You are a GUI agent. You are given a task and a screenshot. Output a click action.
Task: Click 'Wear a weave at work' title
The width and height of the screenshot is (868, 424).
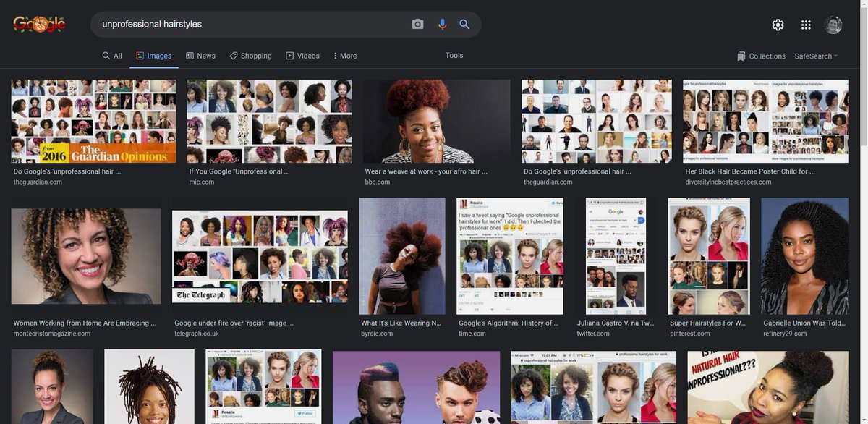pyautogui.click(x=426, y=171)
